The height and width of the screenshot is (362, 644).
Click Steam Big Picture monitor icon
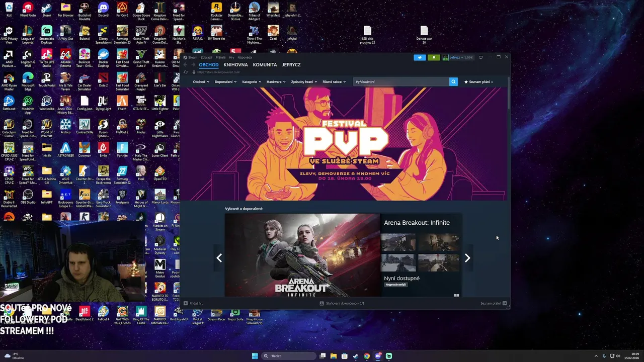pos(480,57)
